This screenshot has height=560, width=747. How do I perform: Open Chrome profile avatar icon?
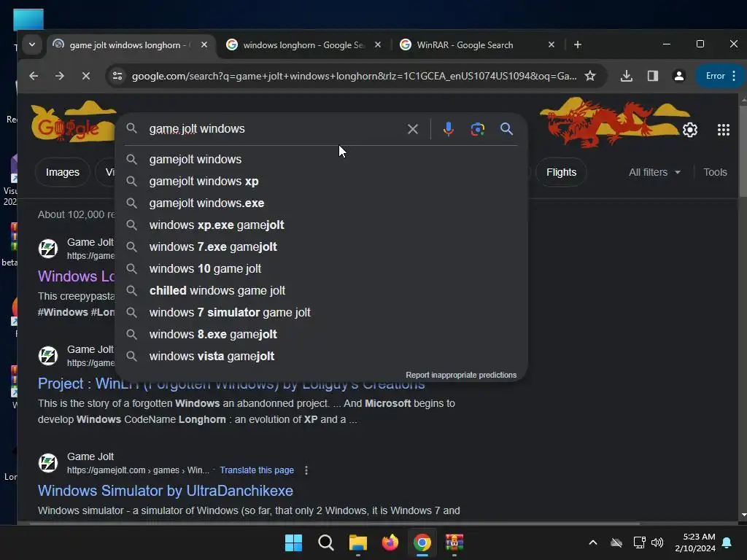pyautogui.click(x=679, y=76)
